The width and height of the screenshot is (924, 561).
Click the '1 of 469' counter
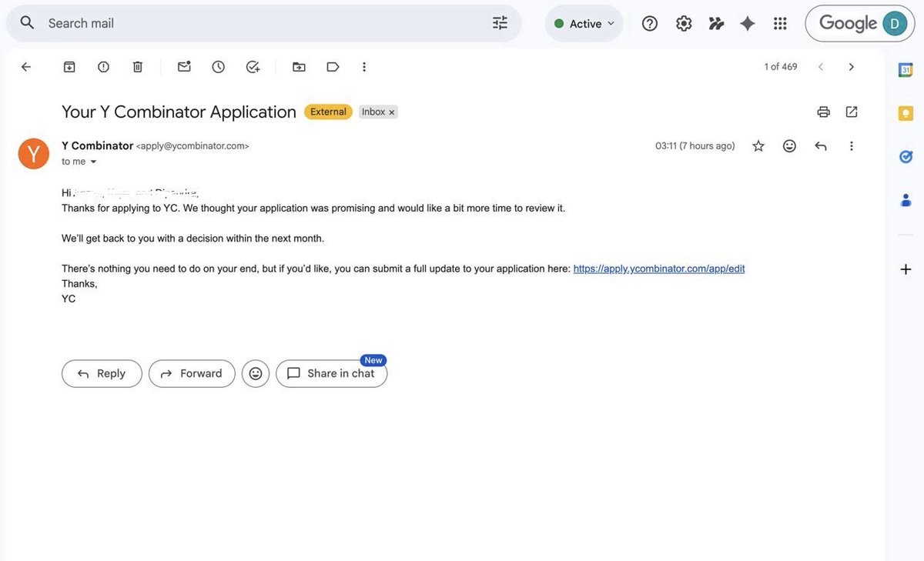pyautogui.click(x=781, y=67)
